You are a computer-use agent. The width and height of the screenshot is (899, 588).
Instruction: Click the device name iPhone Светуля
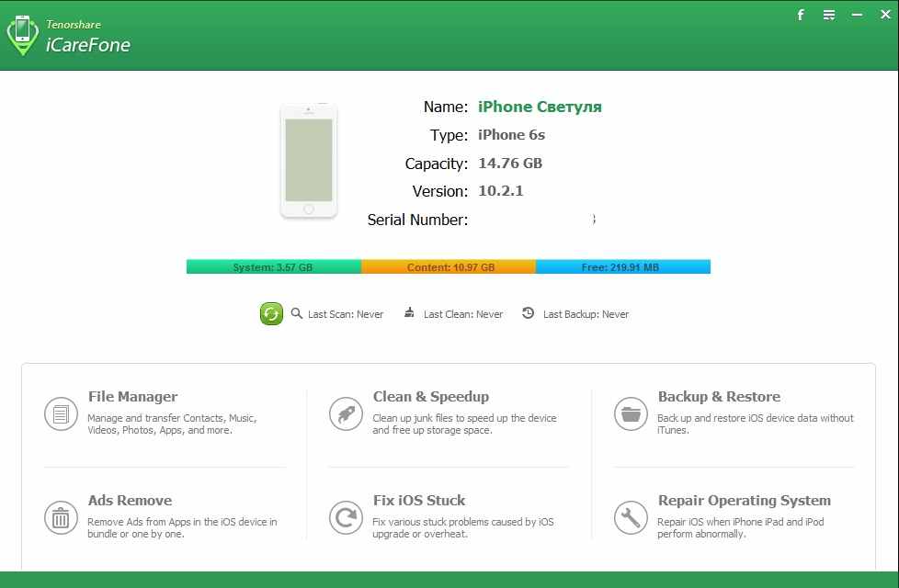point(541,107)
